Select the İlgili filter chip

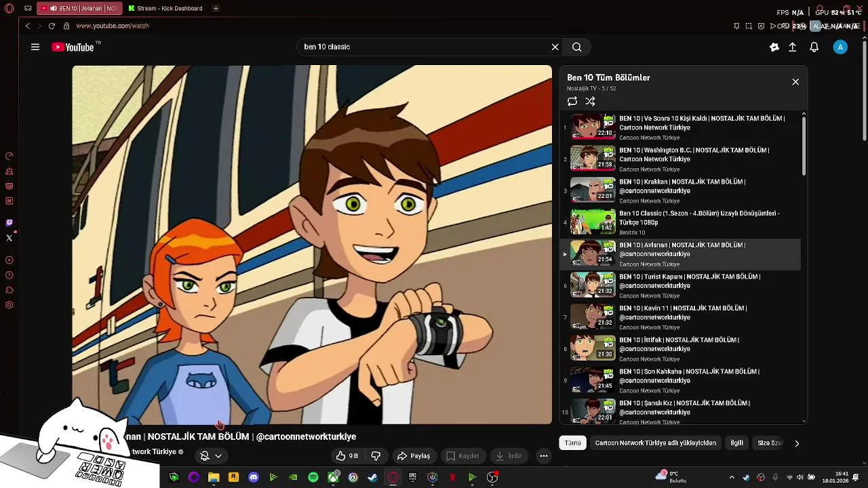click(x=737, y=443)
